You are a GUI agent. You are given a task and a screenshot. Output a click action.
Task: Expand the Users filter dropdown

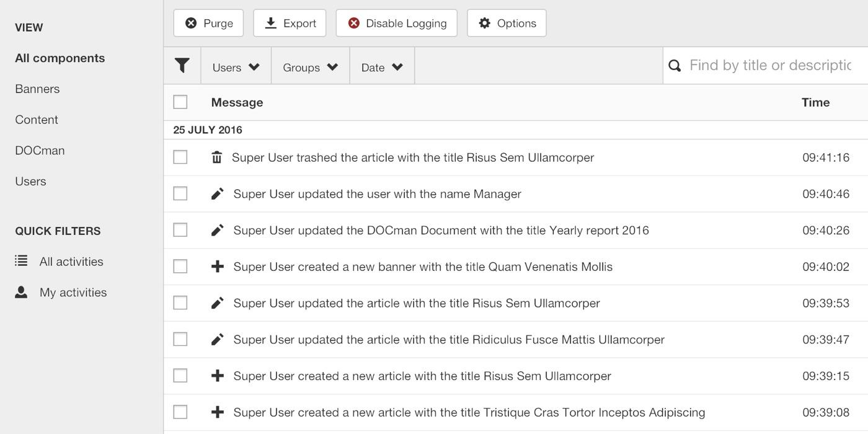pyautogui.click(x=236, y=67)
